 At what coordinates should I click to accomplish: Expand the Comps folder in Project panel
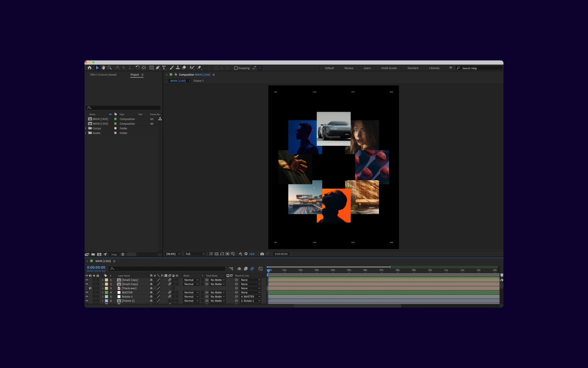point(86,128)
